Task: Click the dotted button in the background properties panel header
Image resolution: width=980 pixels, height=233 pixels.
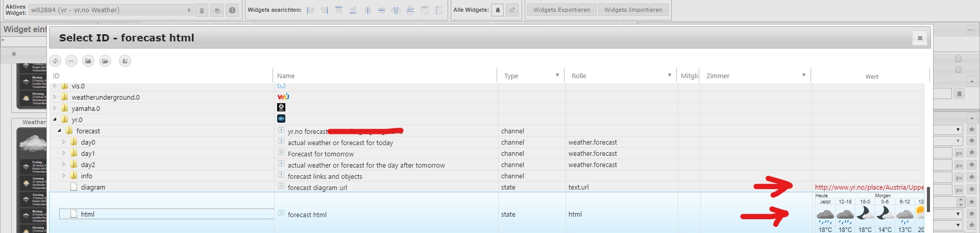Action: point(970,30)
